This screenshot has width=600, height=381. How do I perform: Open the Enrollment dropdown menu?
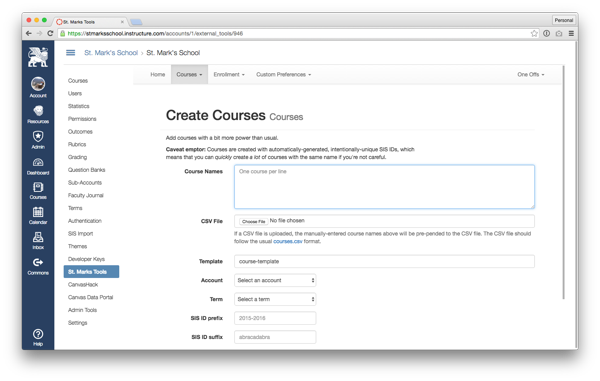[x=229, y=75]
